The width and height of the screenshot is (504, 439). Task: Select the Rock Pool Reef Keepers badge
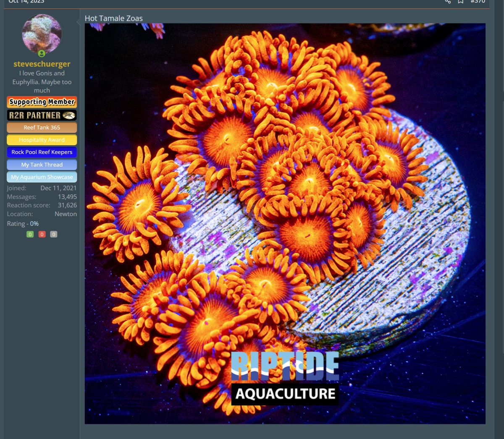point(42,152)
